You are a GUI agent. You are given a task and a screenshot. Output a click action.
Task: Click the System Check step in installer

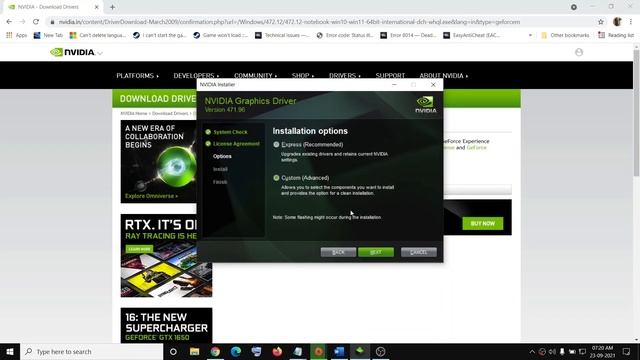pos(230,132)
